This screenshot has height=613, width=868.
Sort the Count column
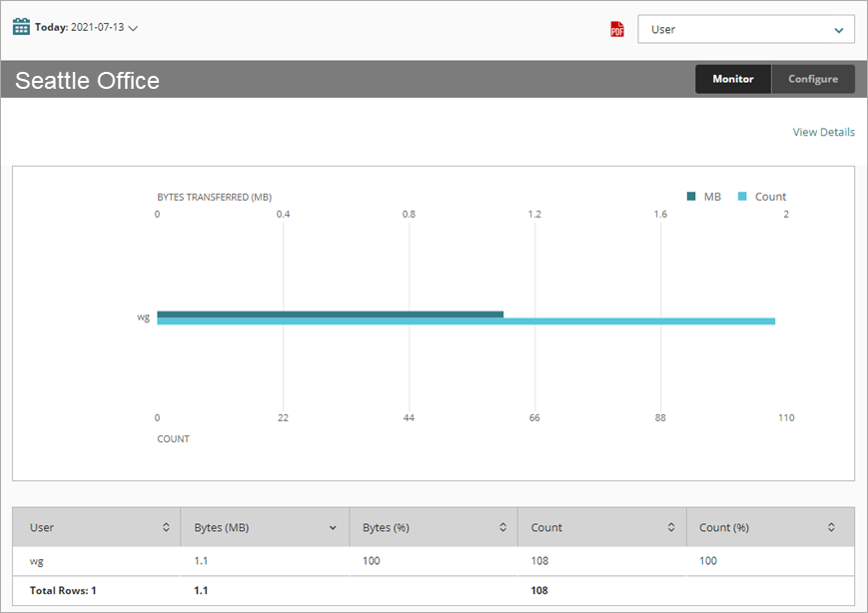[x=673, y=527]
